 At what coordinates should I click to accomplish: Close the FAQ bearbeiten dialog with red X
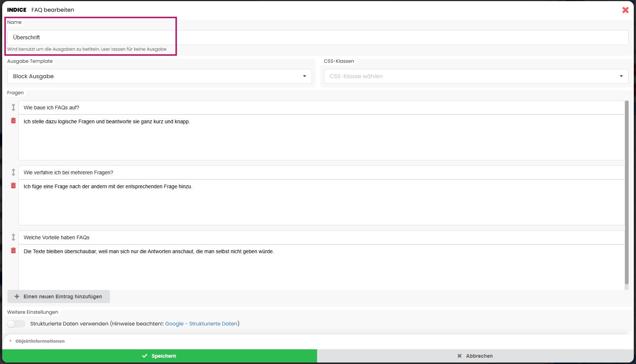[625, 10]
